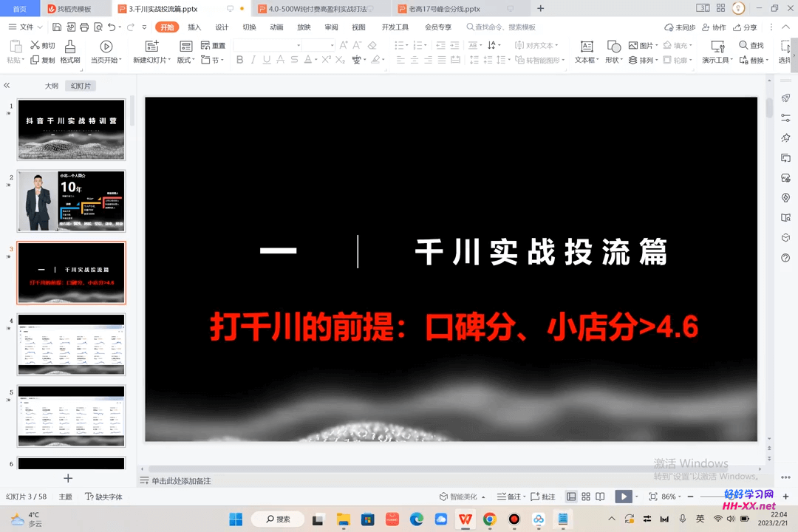798x532 pixels.
Task: Open the font name combo box
Action: pyautogui.click(x=267, y=45)
